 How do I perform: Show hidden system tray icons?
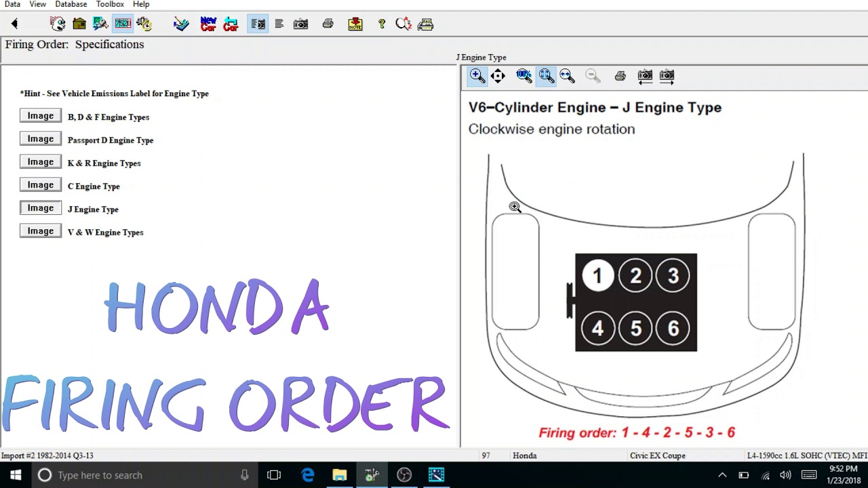pos(722,475)
